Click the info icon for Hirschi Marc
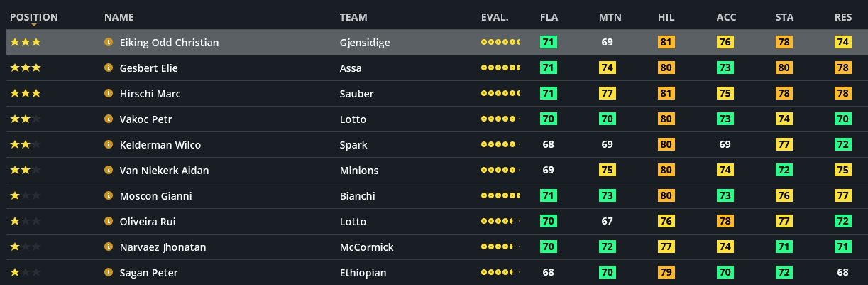868x285 pixels. click(109, 94)
